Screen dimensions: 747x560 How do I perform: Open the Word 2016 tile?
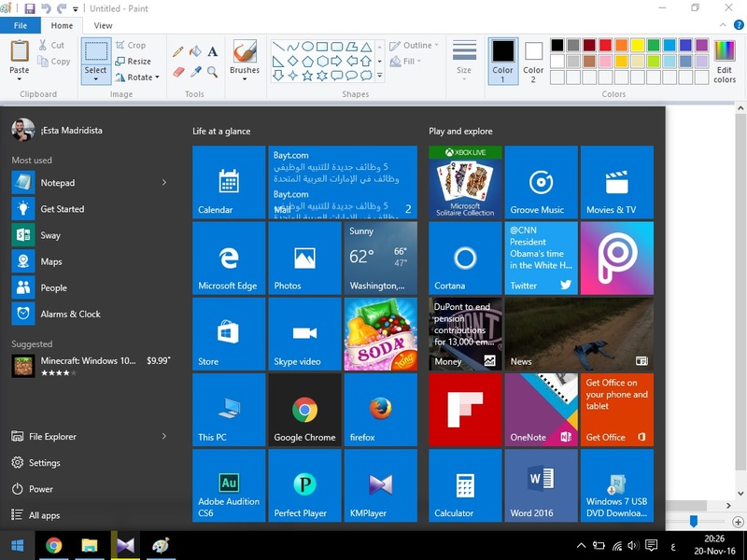click(x=541, y=485)
